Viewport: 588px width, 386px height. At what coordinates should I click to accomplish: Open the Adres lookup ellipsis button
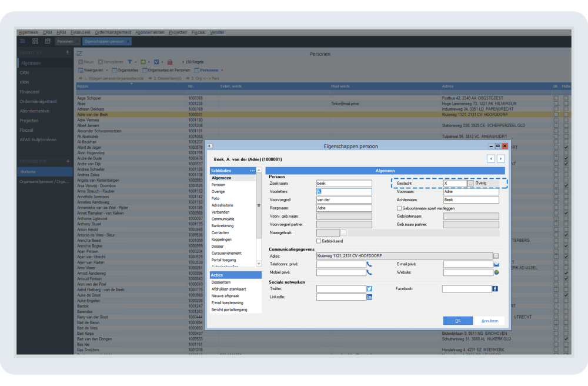[x=496, y=256]
